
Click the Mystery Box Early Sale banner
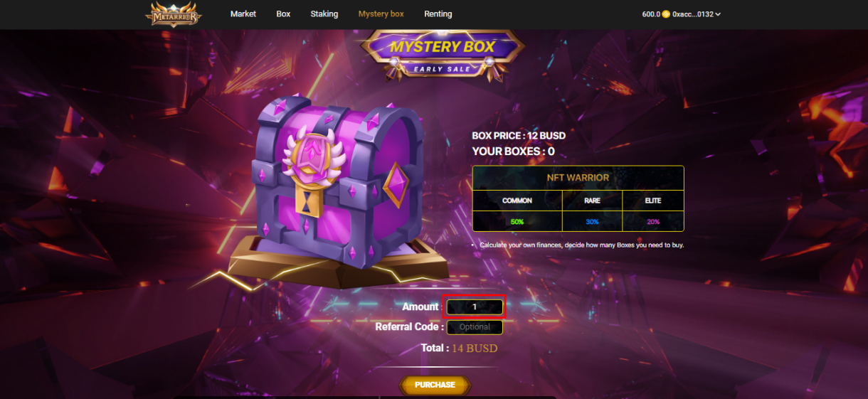tap(443, 54)
